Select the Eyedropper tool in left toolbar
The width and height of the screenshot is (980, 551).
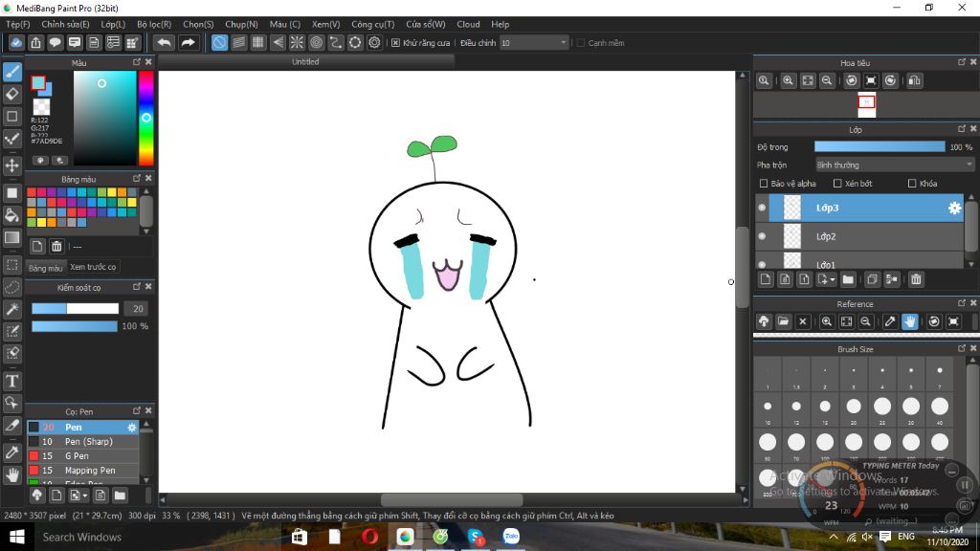(x=11, y=452)
